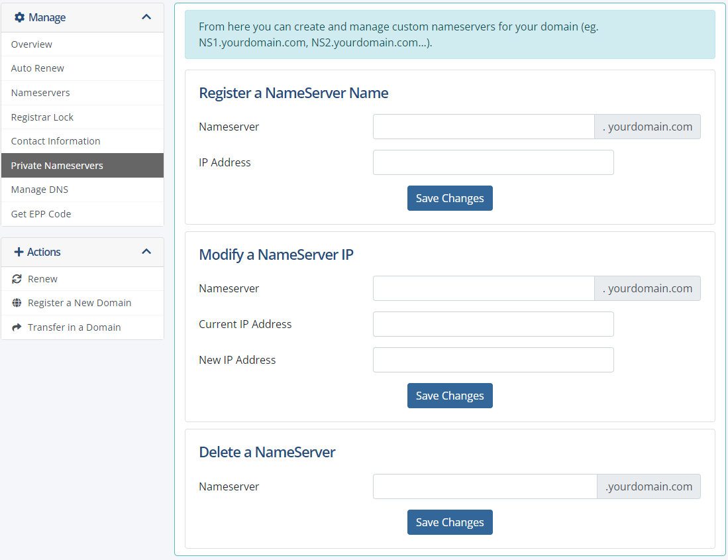
Task: Collapse the Manage panel chevron
Action: tap(146, 17)
